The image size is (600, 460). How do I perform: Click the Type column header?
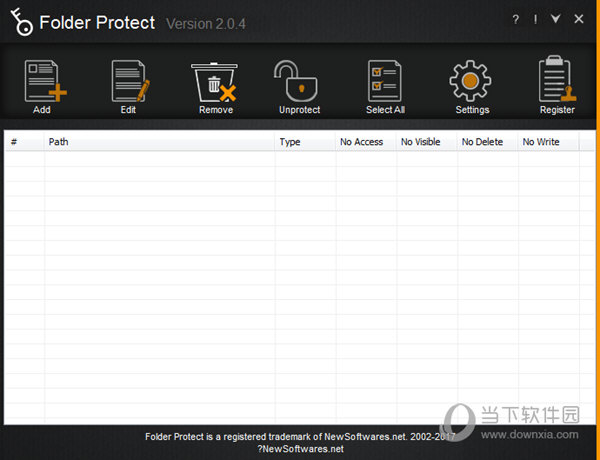pos(305,142)
